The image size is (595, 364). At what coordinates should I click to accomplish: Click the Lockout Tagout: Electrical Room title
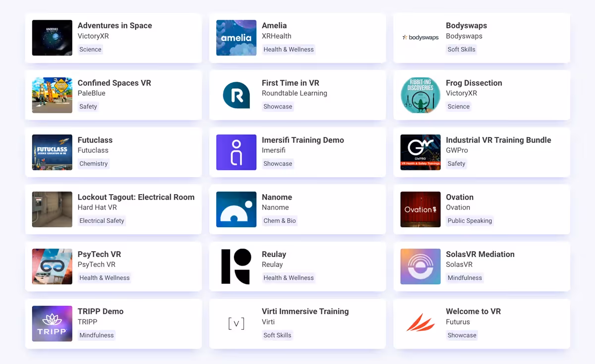[136, 197]
